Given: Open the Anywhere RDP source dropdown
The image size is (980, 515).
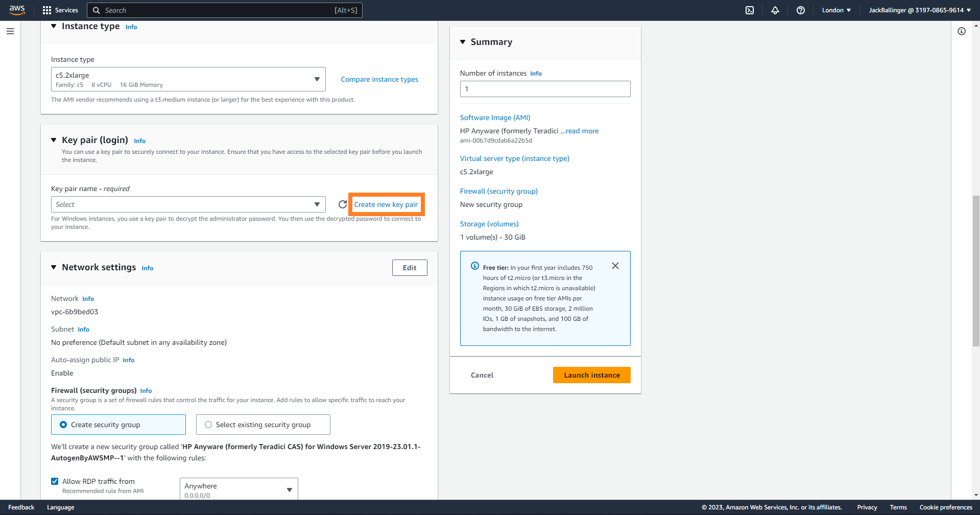Looking at the screenshot, I should (239, 489).
